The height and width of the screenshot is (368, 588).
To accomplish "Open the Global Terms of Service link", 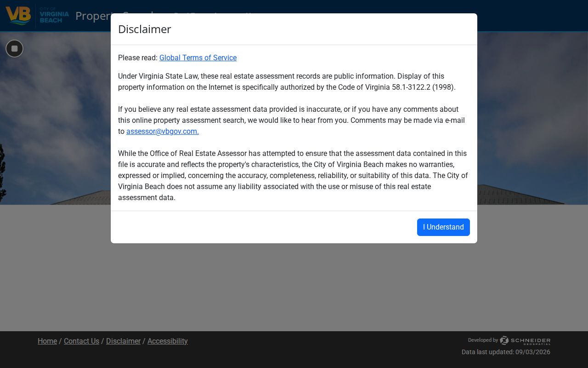I will click(198, 58).
